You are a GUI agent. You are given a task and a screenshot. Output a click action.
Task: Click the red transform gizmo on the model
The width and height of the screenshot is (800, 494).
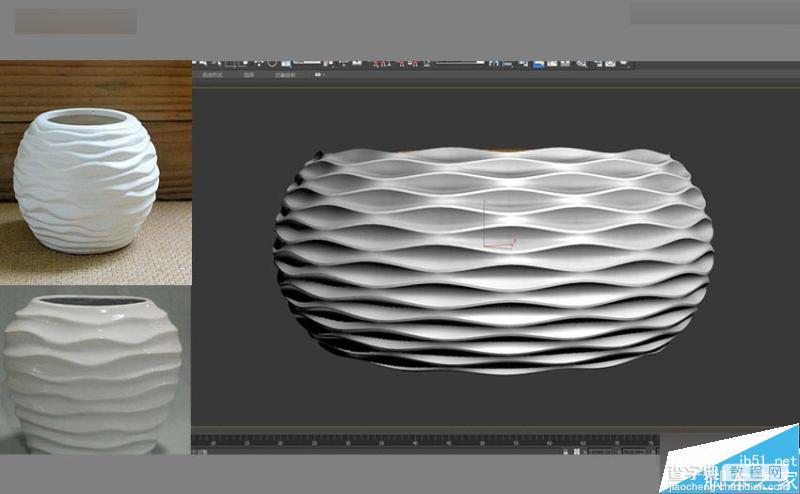coord(499,243)
